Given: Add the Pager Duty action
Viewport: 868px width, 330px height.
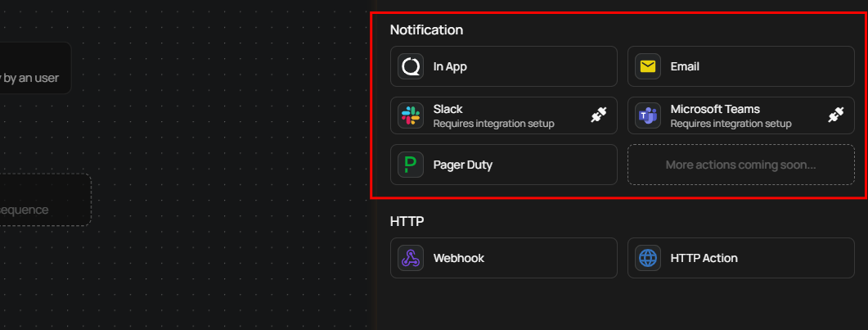Looking at the screenshot, I should (504, 165).
